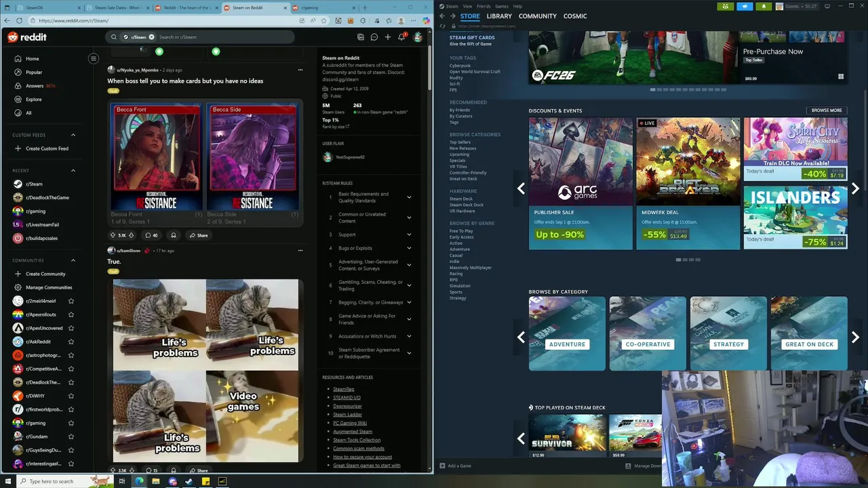Screen dimensions: 868x488
Task: Expand rule 1 Basic Requirements and Quality Standards
Action: [x=409, y=197]
